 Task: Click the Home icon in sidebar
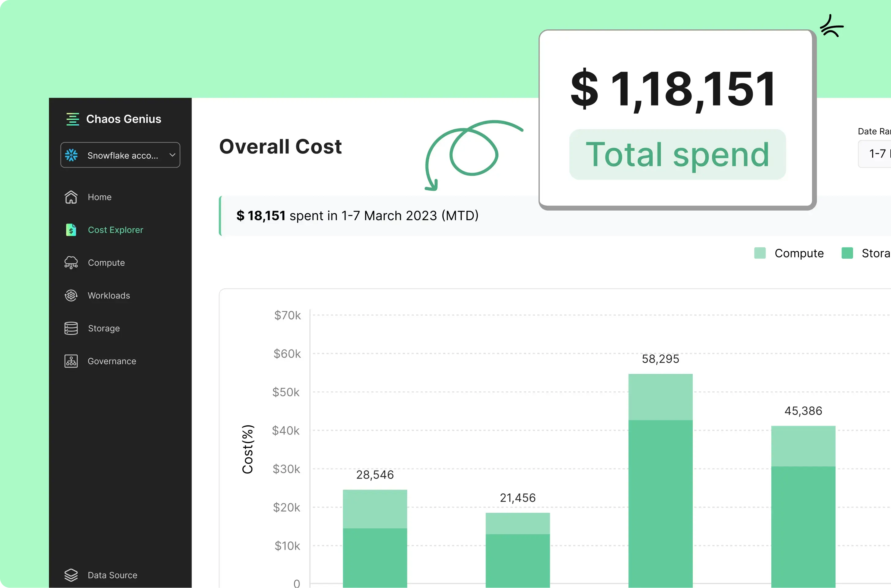[71, 197]
